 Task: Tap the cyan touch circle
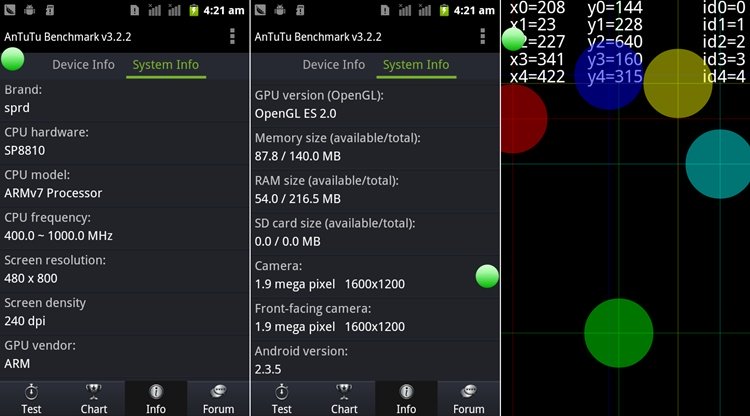[719, 164]
